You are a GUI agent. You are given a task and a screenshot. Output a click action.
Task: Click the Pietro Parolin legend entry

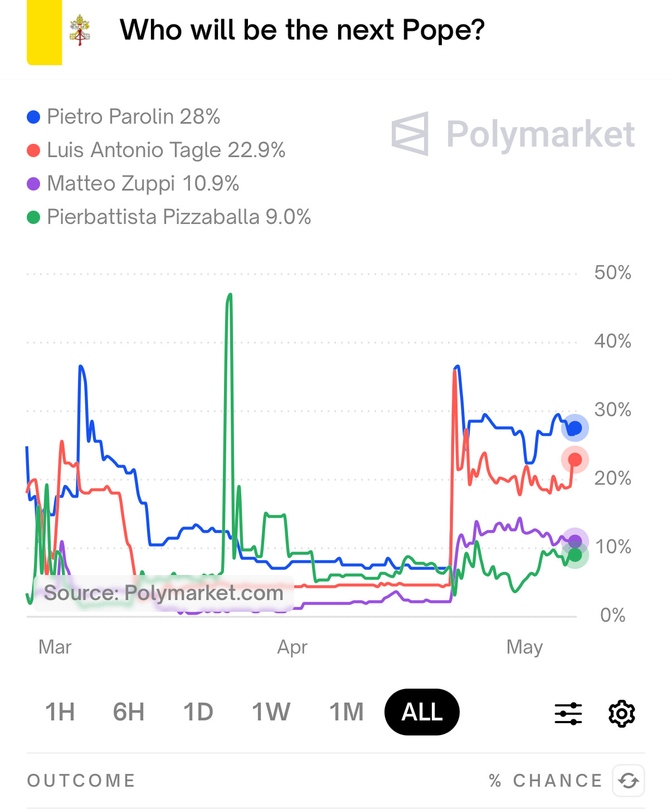pyautogui.click(x=124, y=116)
